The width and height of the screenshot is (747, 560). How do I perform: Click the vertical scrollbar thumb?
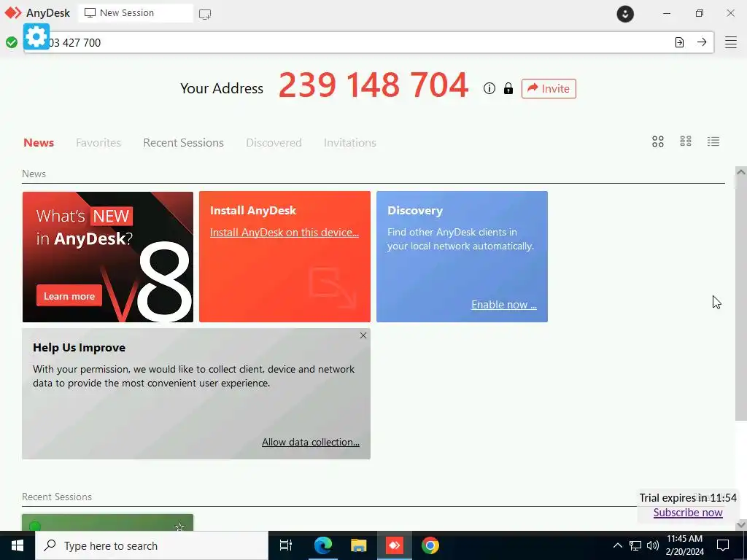pos(741,297)
